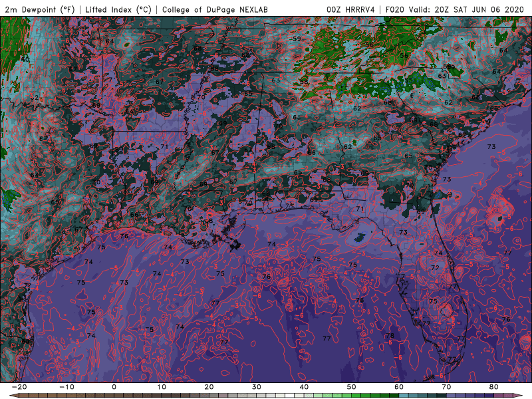Click the '-10' color scale label

pos(66,387)
